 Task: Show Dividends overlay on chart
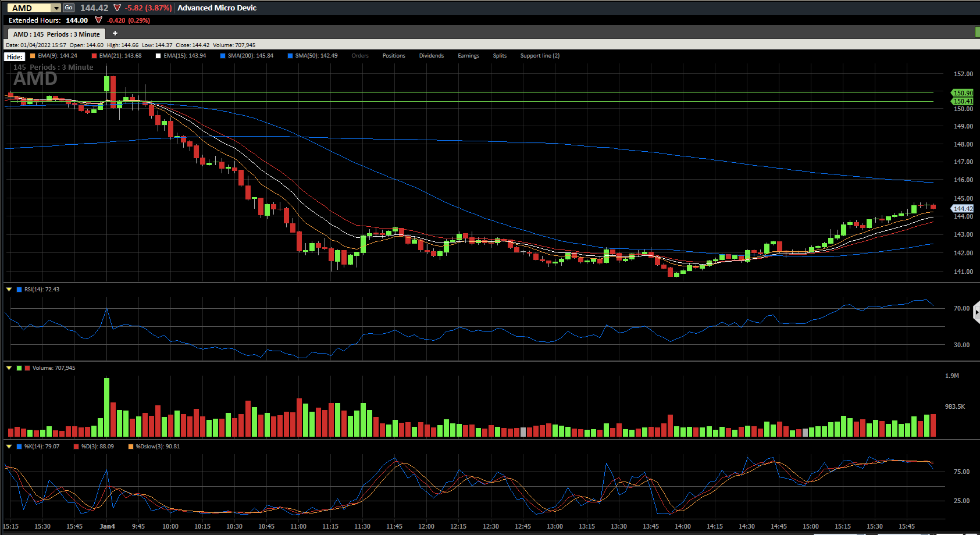click(432, 56)
